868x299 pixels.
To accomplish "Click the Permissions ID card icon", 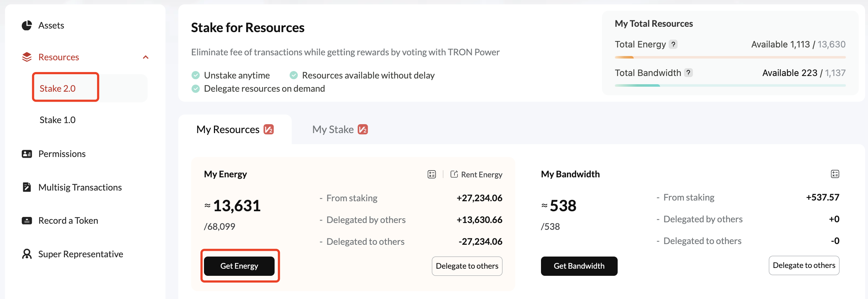I will tap(27, 154).
